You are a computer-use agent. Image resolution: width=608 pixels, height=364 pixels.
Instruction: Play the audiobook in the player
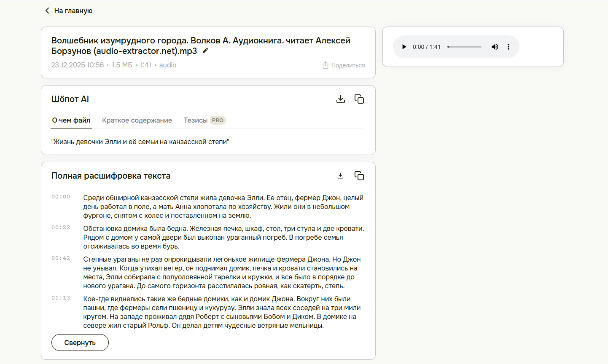click(x=404, y=47)
